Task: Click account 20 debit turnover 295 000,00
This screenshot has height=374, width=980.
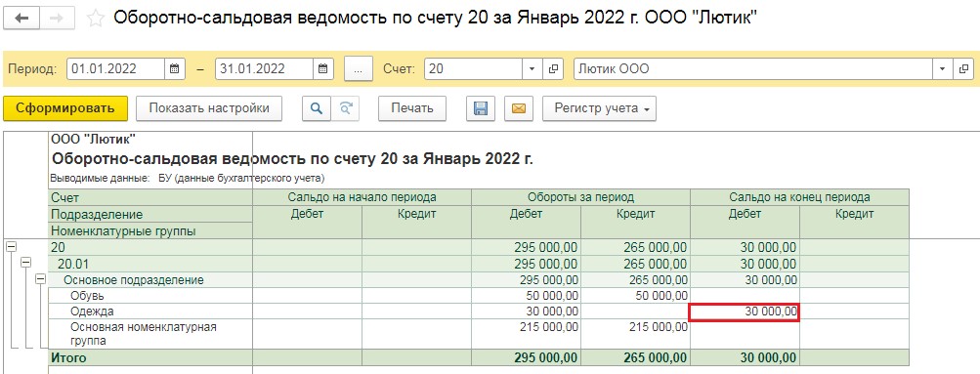Action: [526, 247]
